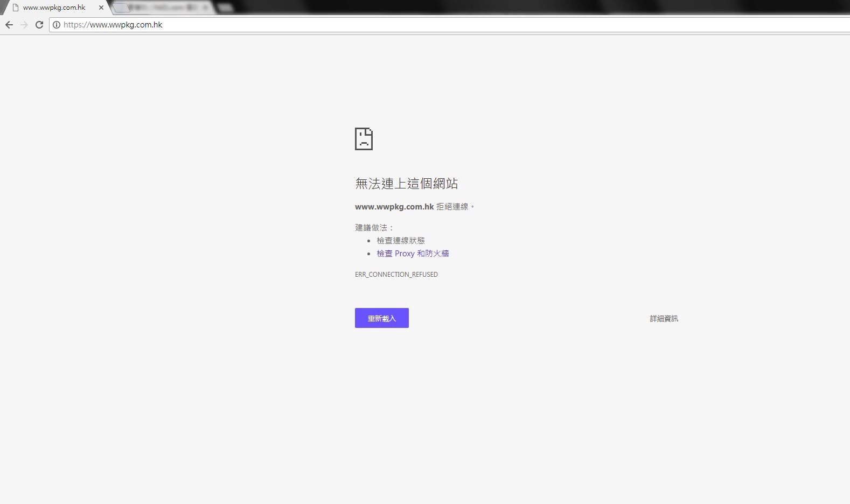The width and height of the screenshot is (850, 504).
Task: Click the 重新載入 reload button
Action: click(382, 318)
